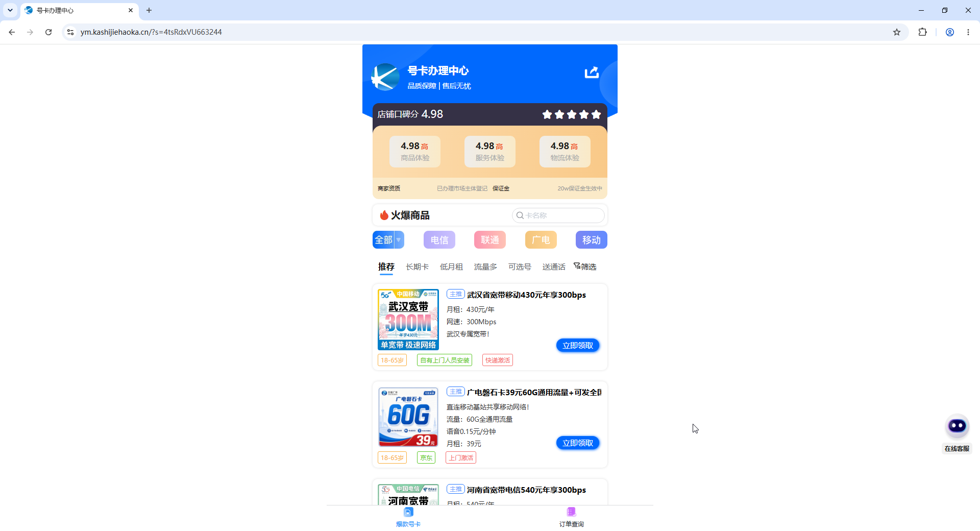Switch to the 流量多 tab
Viewport: 980px width, 531px height.
click(485, 267)
